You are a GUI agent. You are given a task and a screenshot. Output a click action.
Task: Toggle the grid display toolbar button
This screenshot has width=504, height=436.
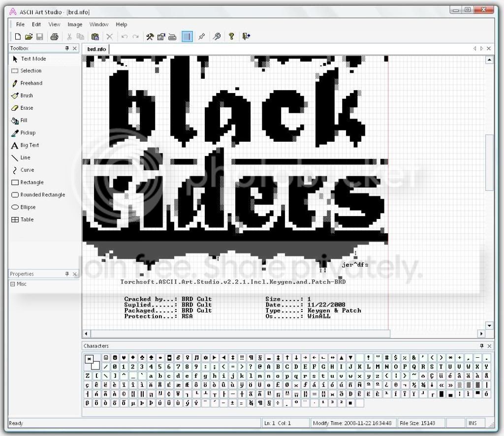click(187, 36)
